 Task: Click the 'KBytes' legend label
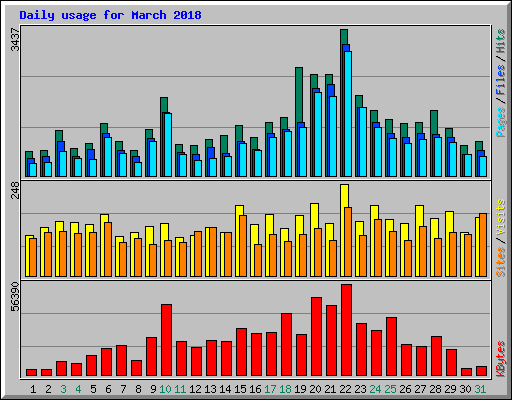(501, 359)
